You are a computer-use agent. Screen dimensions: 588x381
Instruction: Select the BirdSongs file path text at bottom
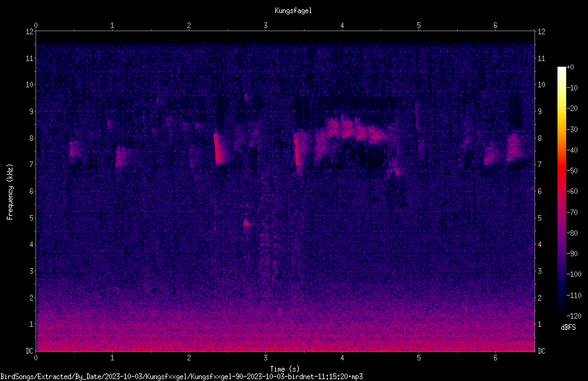(181, 377)
